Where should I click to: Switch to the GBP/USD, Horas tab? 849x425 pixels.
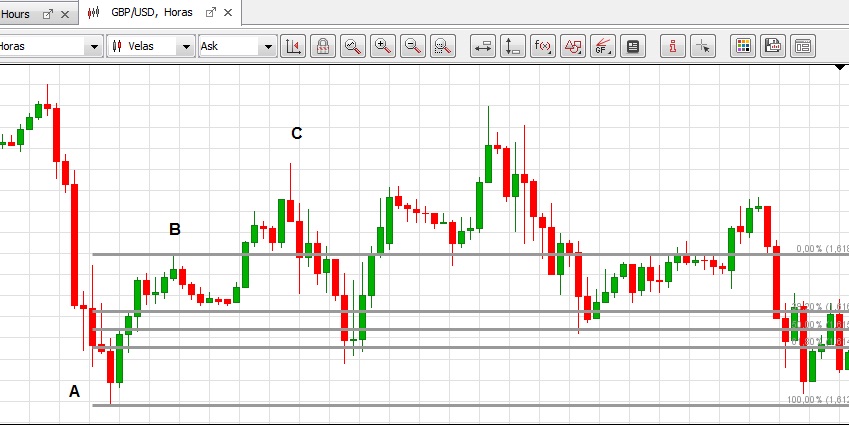pyautogui.click(x=152, y=13)
